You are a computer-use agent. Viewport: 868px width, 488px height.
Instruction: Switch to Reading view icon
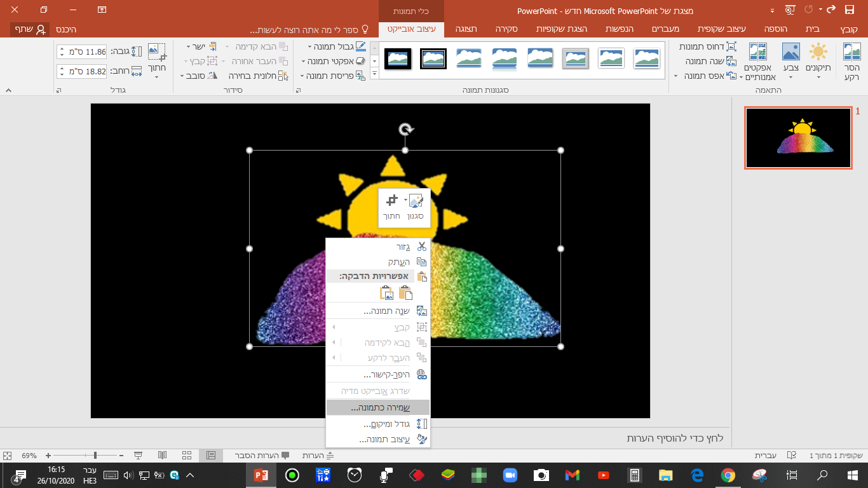pos(163,456)
